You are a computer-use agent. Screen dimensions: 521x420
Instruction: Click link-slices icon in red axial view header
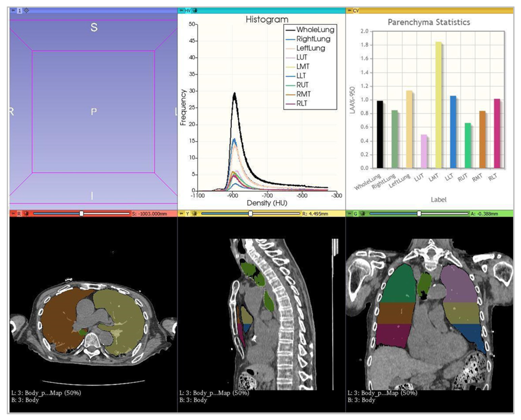tap(26, 214)
